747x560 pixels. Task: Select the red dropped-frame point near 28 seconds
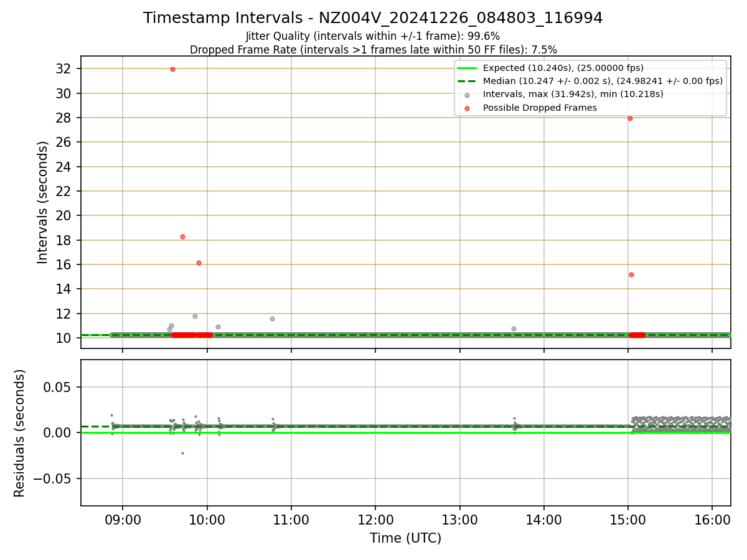tap(630, 118)
